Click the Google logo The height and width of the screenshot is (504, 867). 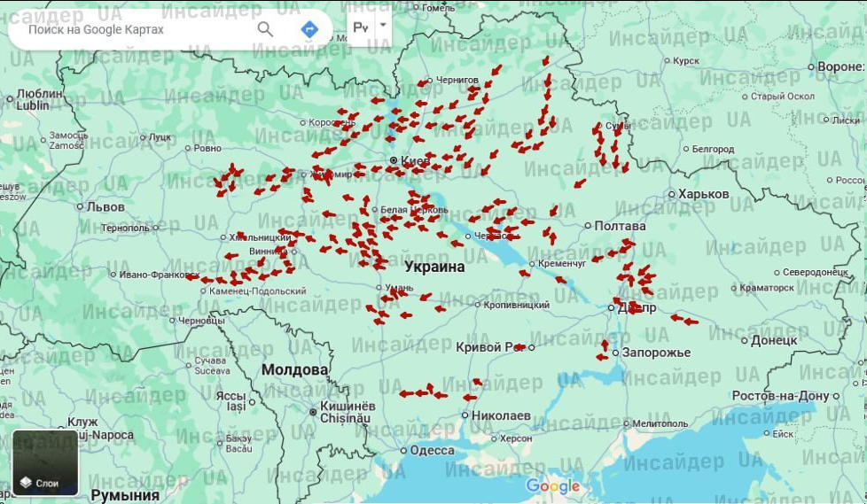coord(552,486)
